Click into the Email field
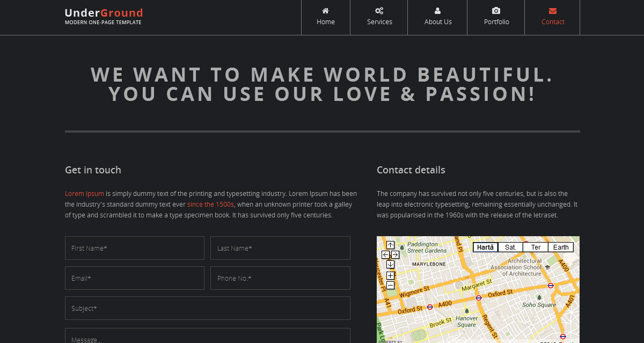 point(134,278)
